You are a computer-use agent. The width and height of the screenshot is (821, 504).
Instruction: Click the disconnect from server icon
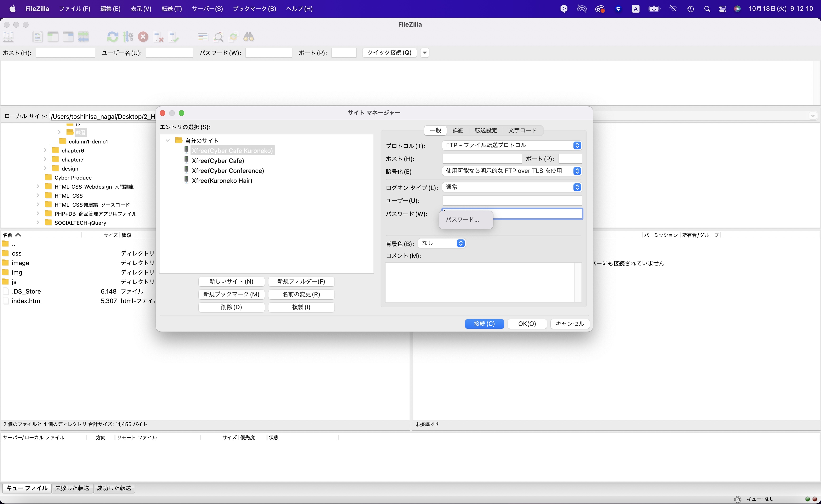click(x=159, y=37)
